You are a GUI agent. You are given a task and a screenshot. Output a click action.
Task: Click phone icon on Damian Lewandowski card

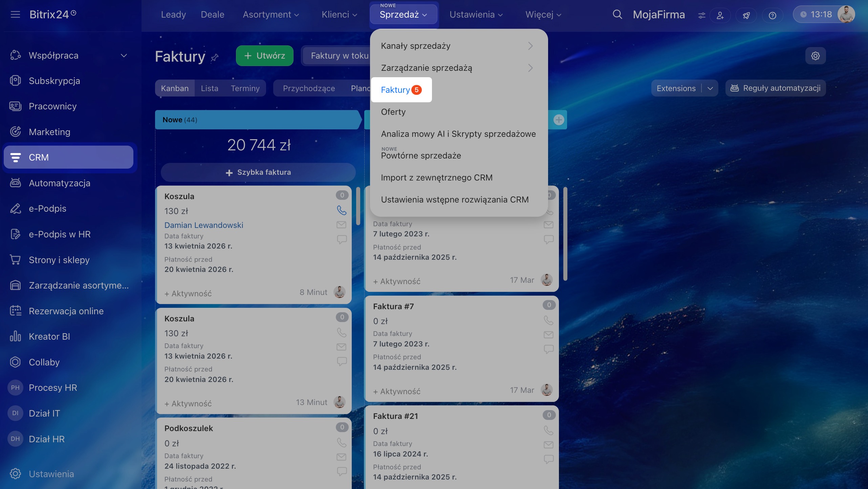pyautogui.click(x=341, y=210)
